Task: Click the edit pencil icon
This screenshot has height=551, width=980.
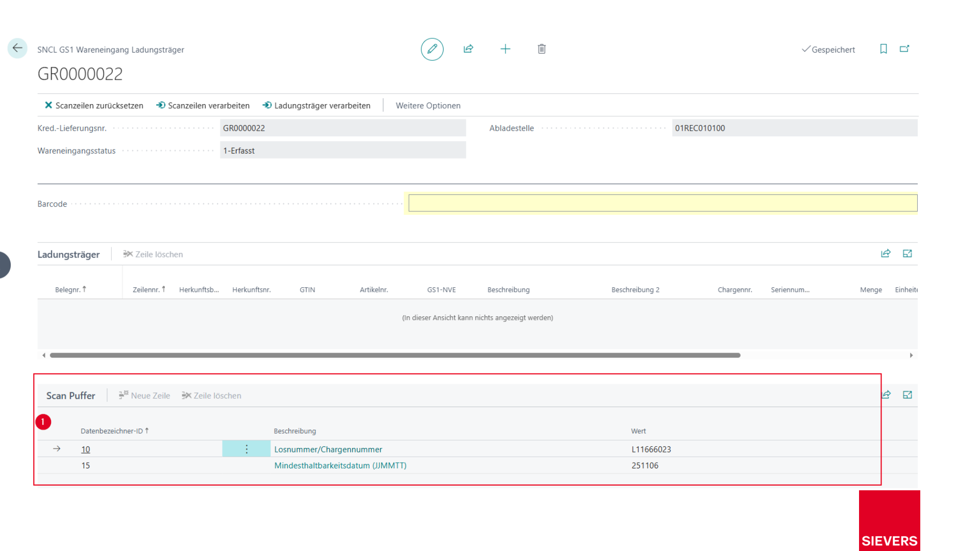Action: [432, 49]
